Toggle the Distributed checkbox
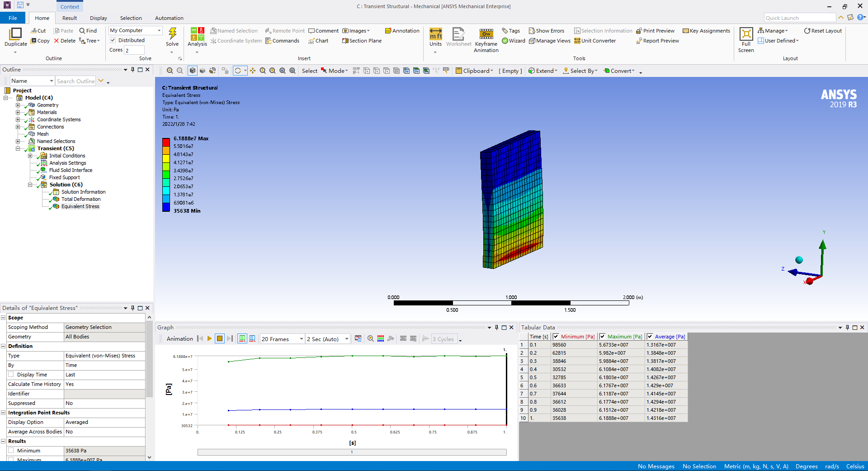Image resolution: width=868 pixels, height=471 pixels. (113, 40)
